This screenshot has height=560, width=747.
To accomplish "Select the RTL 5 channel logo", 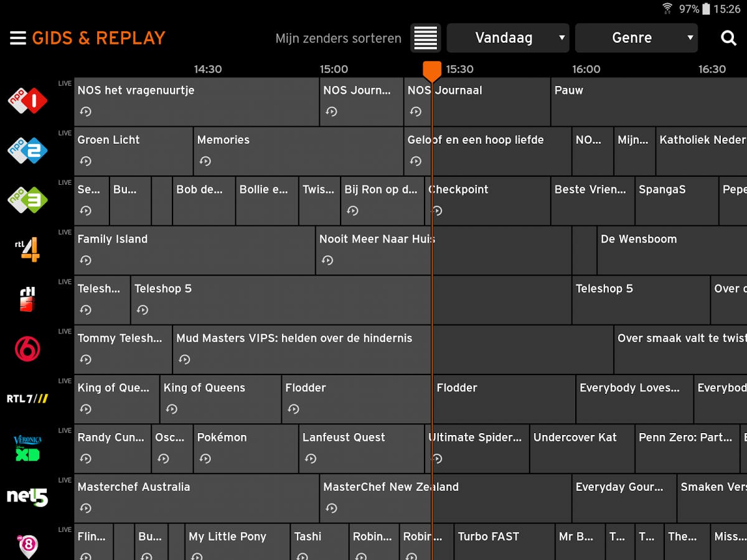I will pos(27,299).
